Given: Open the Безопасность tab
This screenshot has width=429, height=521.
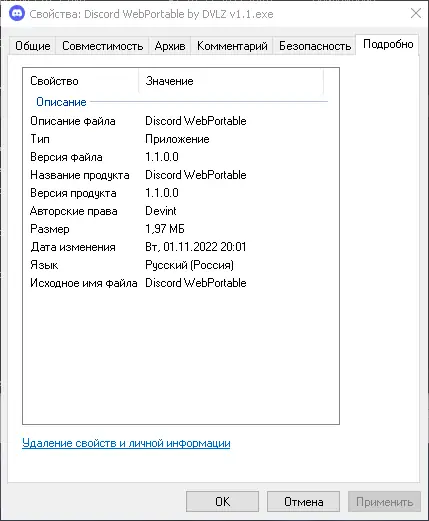Looking at the screenshot, I should click(x=315, y=46).
